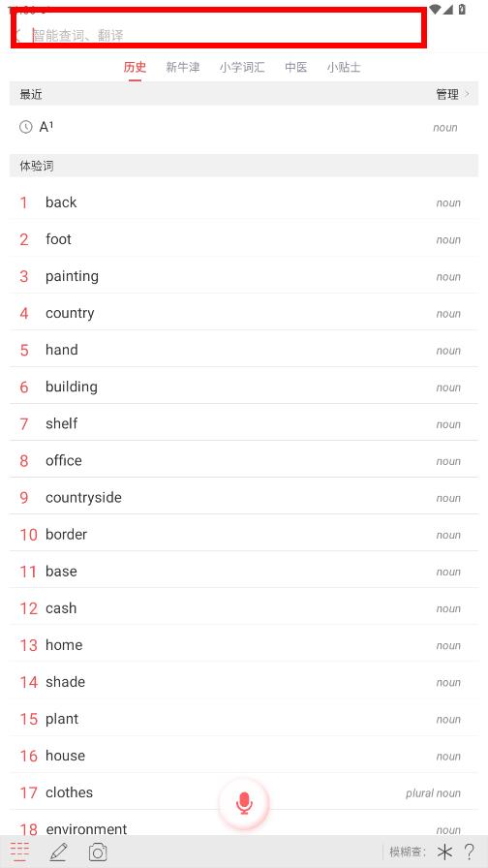488x868 pixels.
Task: Open the 中医 tab
Action: (296, 68)
